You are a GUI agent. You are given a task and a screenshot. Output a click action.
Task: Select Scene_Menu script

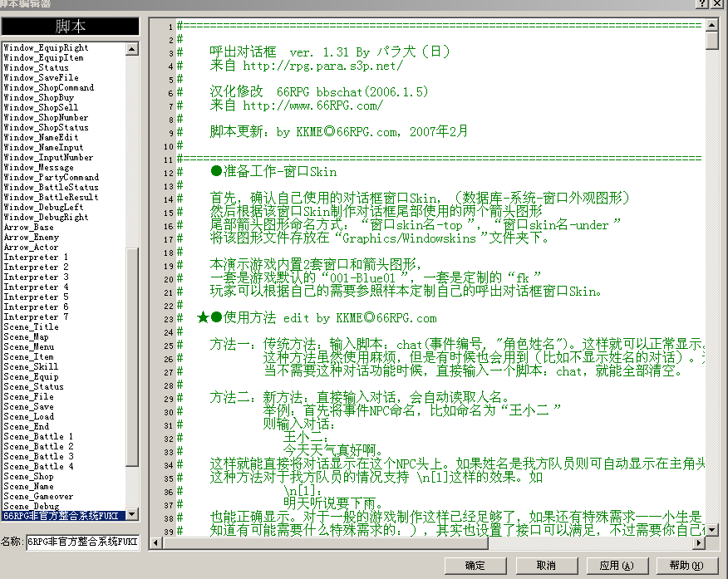pyautogui.click(x=29, y=346)
